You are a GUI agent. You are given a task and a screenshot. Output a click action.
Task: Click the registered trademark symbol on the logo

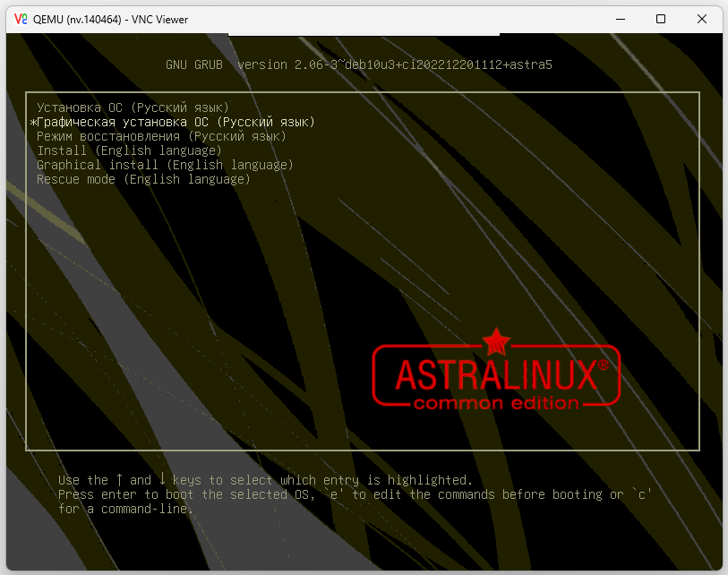603,365
